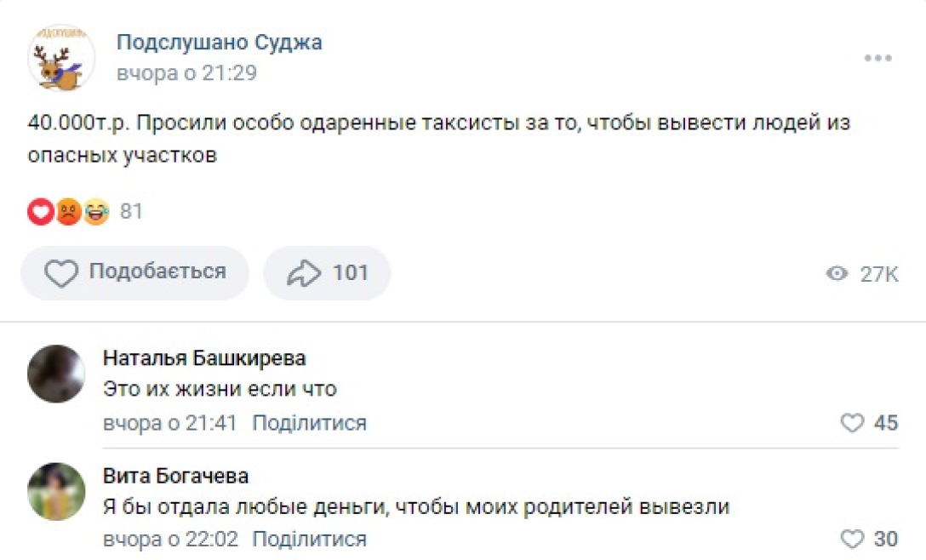Click the angry face reaction emoji
The width and height of the screenshot is (926, 560).
tap(67, 211)
